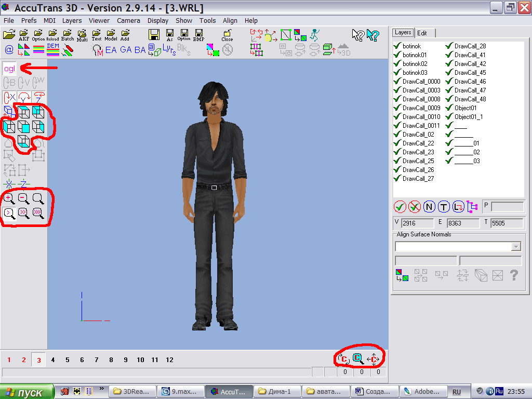Viewport: 532px width, 399px height.
Task: Open the Batch conversion icon
Action: [68, 35]
